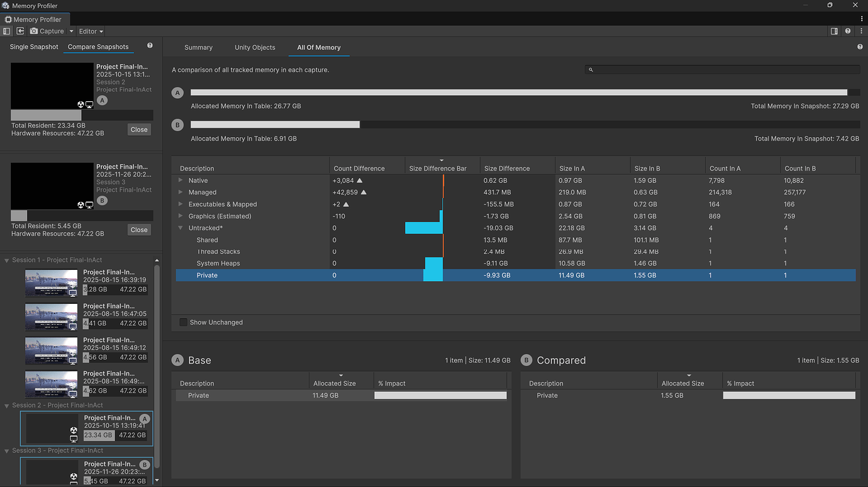Open the Capture dropdown arrow

71,31
